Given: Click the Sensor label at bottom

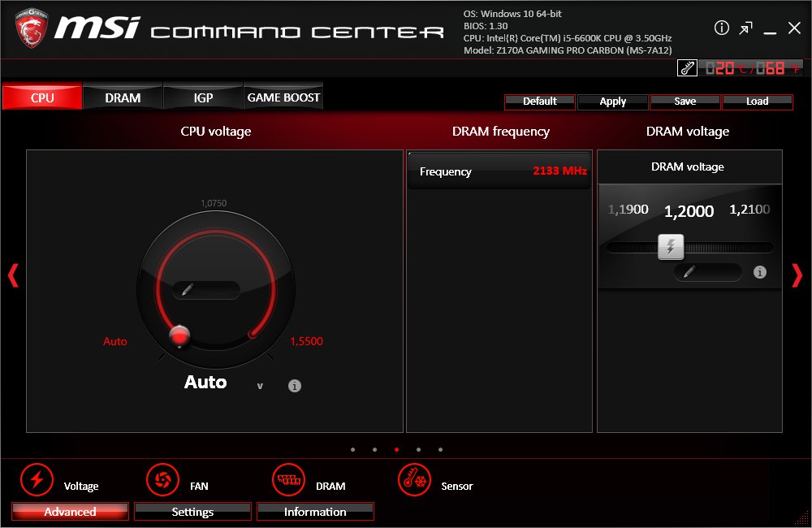Looking at the screenshot, I should 456,486.
